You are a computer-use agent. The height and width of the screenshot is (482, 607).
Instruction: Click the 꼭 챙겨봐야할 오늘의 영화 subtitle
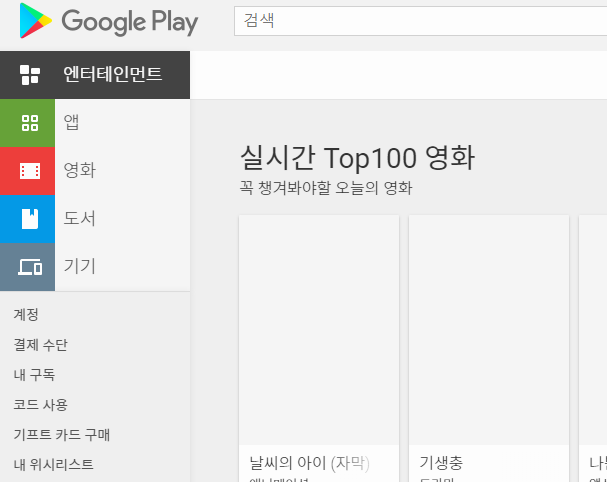click(x=326, y=188)
